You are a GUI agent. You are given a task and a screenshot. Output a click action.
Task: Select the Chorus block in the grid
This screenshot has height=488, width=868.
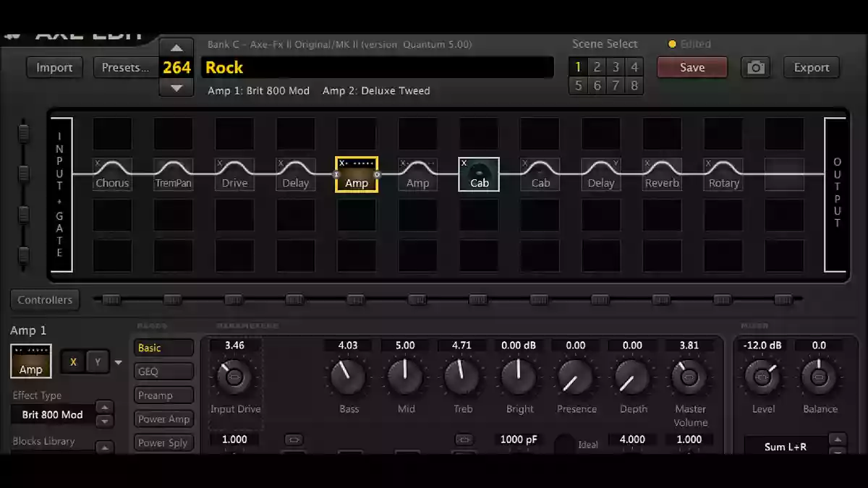[x=112, y=174]
